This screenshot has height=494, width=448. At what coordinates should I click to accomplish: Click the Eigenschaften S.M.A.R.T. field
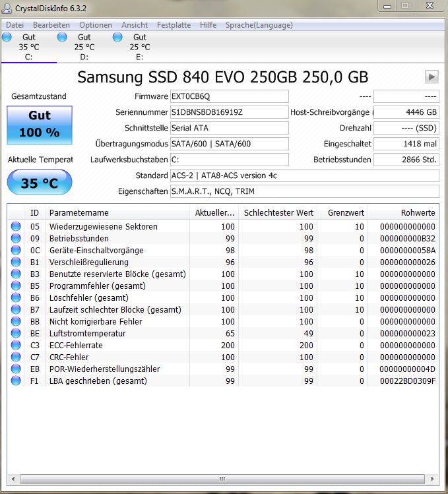click(305, 191)
